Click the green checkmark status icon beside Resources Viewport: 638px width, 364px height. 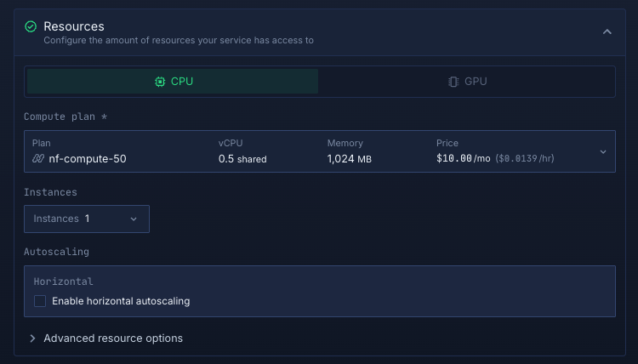[31, 27]
